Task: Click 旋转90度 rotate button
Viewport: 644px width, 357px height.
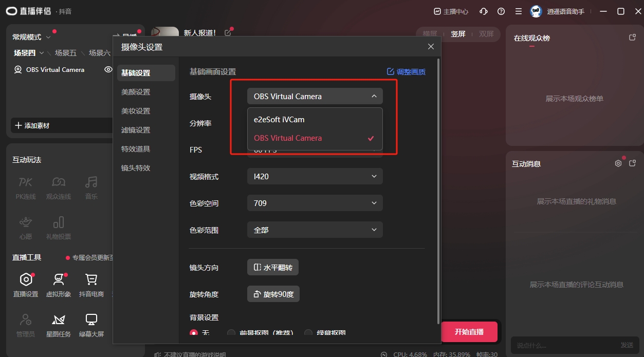Action: click(x=273, y=294)
